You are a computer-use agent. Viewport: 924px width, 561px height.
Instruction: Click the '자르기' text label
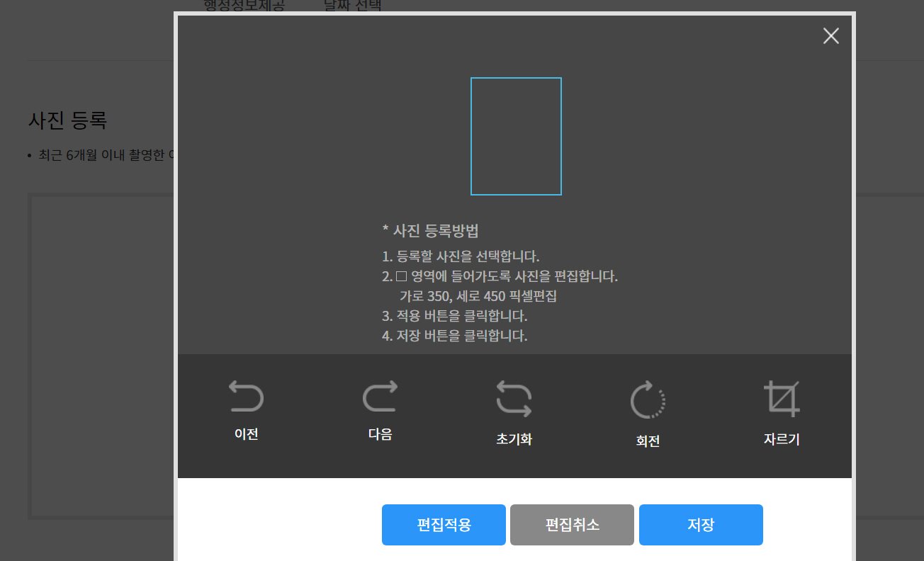pyautogui.click(x=782, y=439)
